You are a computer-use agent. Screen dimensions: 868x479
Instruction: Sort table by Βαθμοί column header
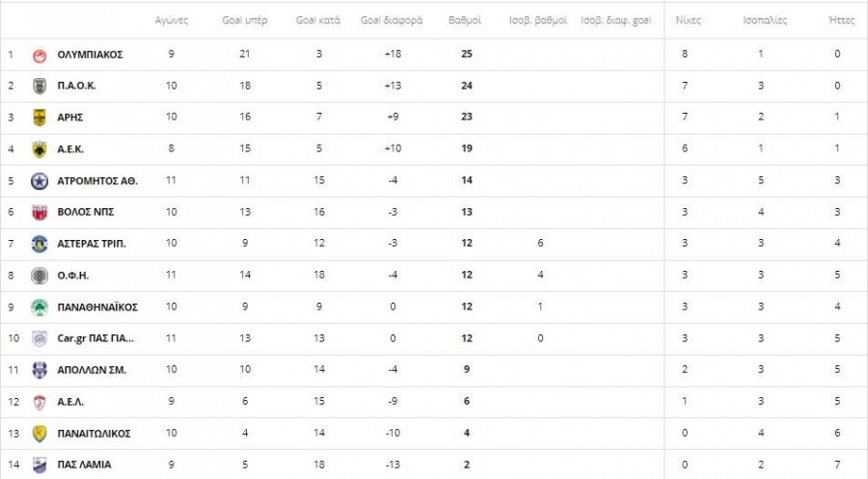[x=467, y=20]
